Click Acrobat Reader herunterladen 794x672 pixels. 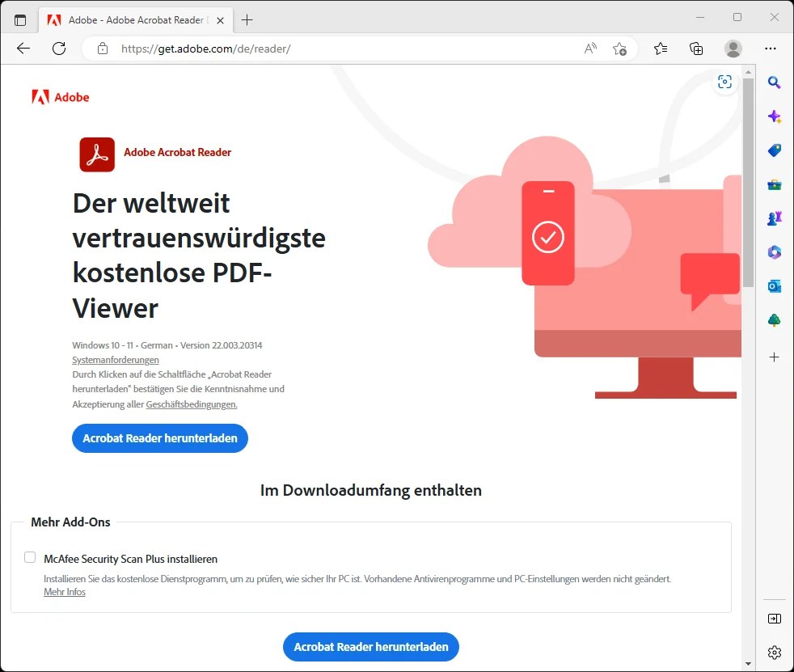tap(159, 437)
